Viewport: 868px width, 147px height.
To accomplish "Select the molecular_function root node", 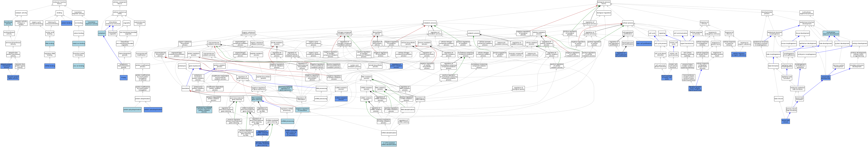I will (x=59, y=3).
